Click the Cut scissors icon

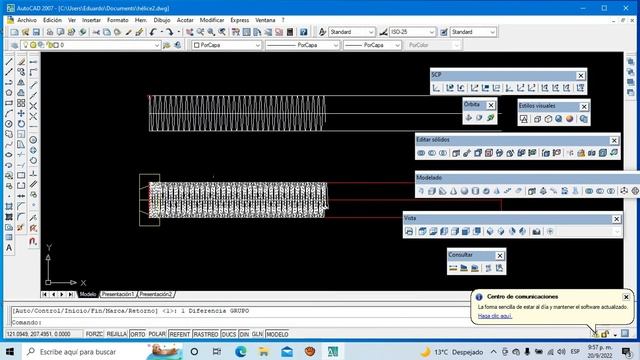click(x=96, y=32)
